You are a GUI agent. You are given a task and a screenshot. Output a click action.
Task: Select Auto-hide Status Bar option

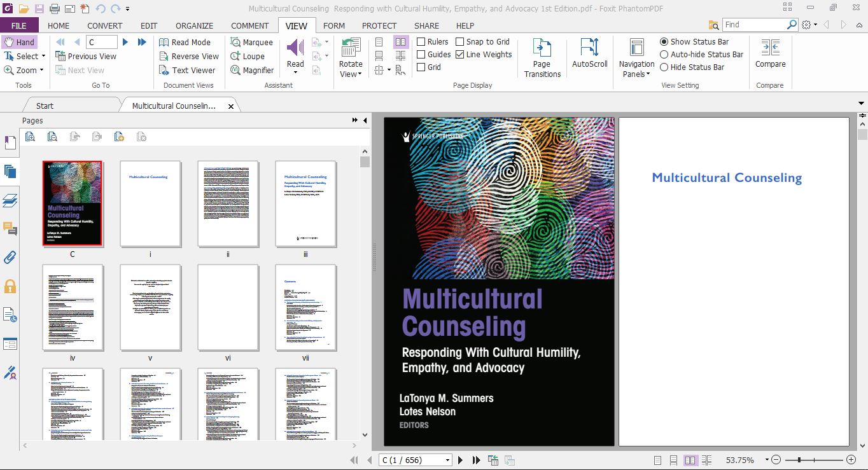664,54
